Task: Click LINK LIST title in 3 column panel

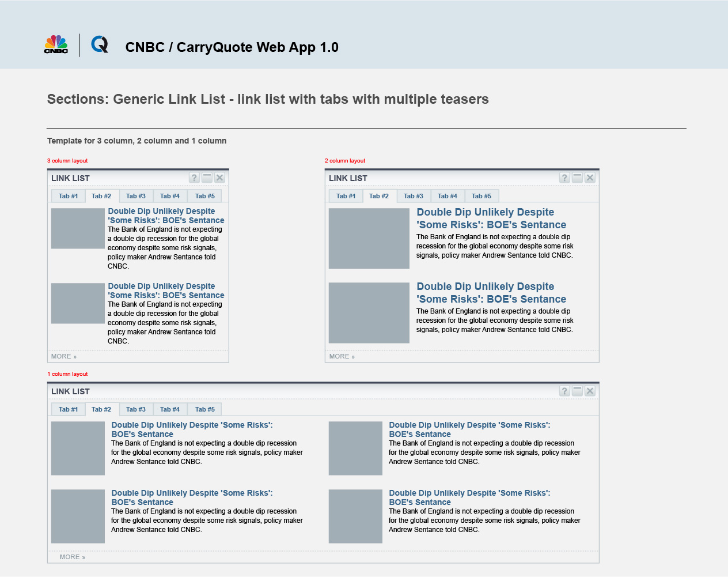Action: [70, 178]
